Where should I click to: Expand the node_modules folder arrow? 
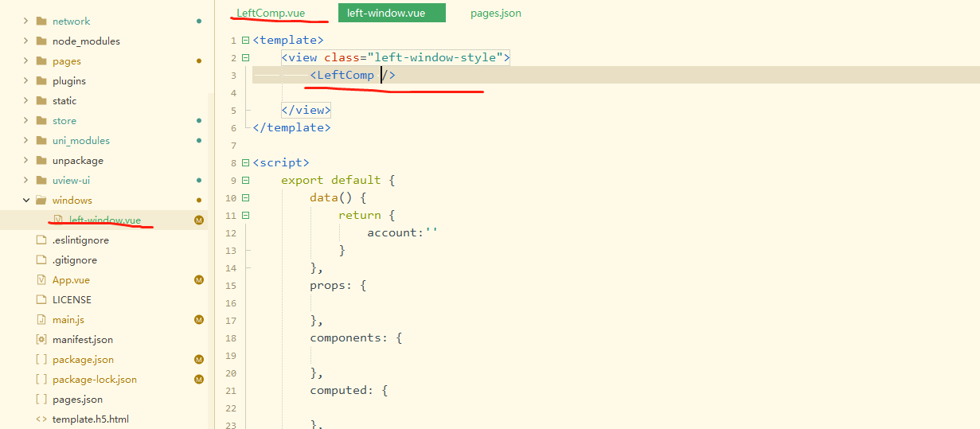(x=26, y=41)
